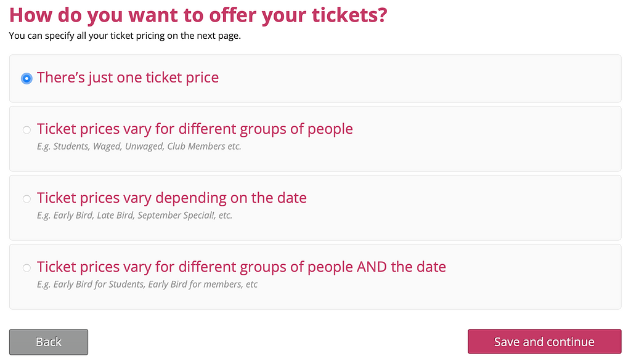
Task: Click the 'Ticket prices vary for different groups of people' label
Action: (195, 129)
